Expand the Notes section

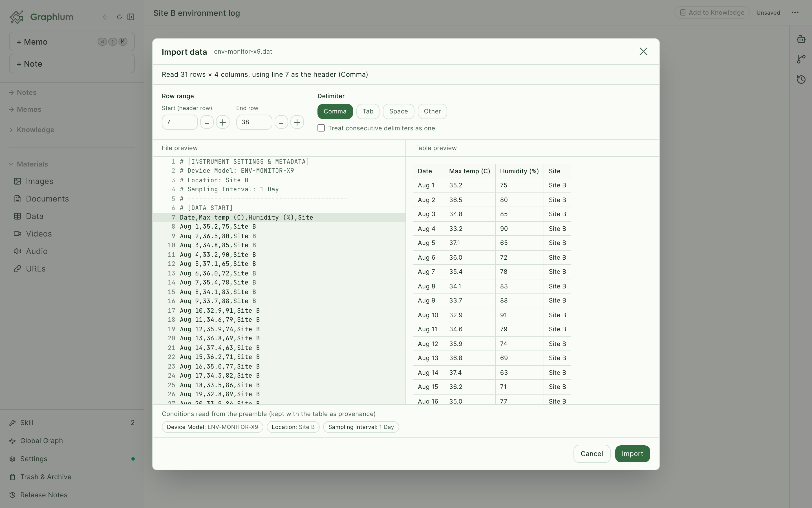tap(23, 92)
